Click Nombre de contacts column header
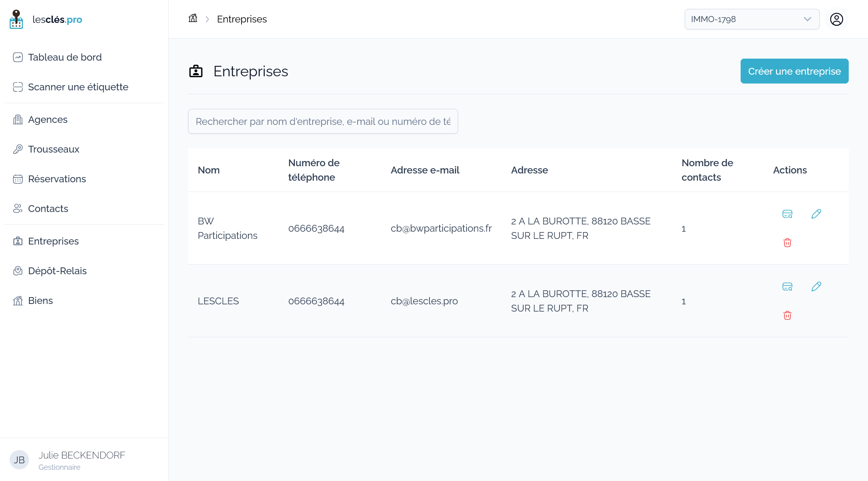The image size is (868, 481). (x=707, y=170)
